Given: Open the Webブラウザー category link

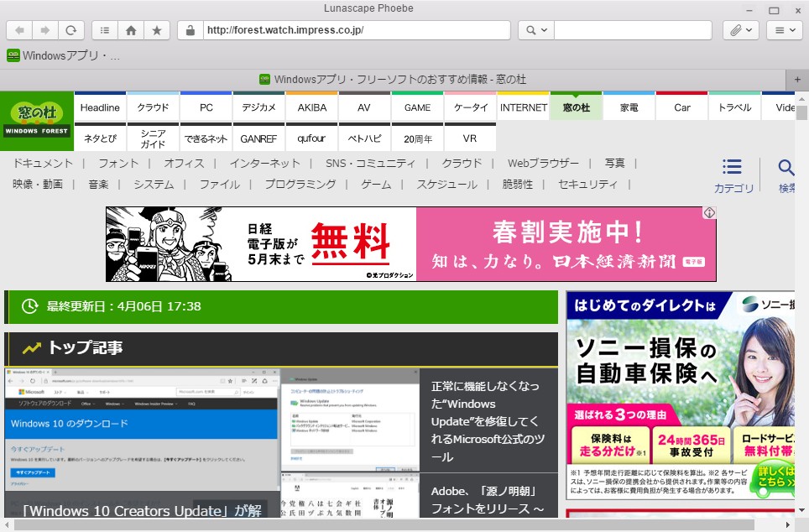Looking at the screenshot, I should [x=543, y=163].
